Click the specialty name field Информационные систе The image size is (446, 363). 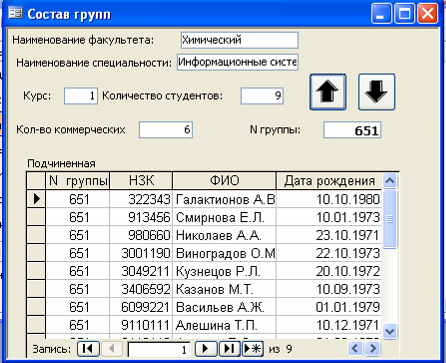[x=238, y=62]
